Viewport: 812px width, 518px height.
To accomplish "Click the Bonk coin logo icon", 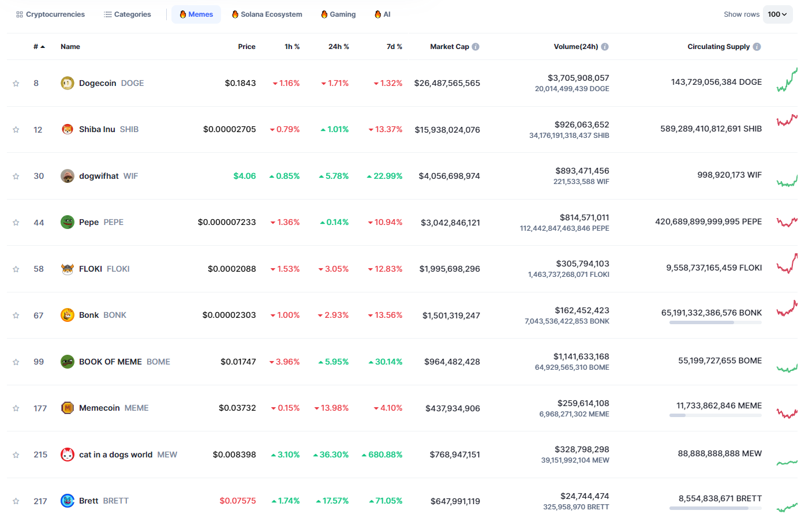I will [x=68, y=315].
